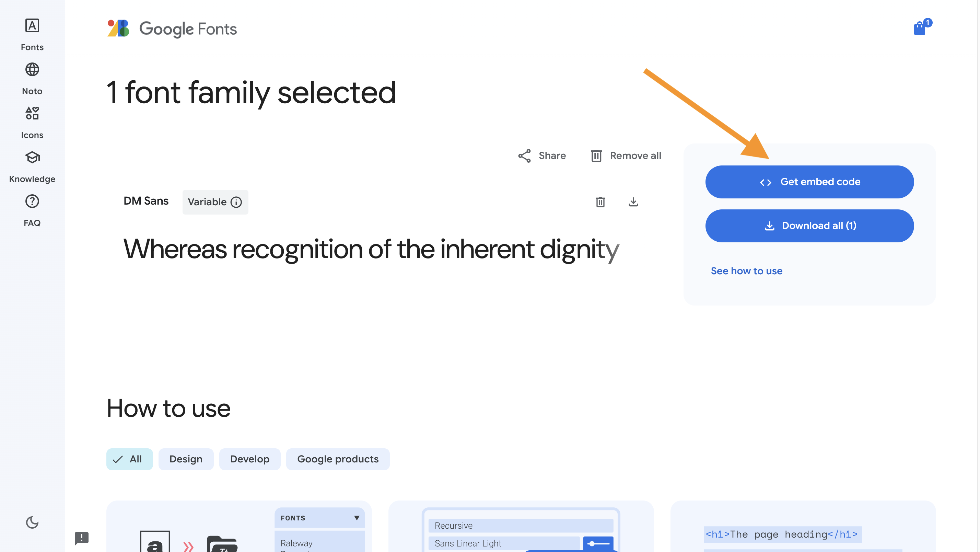Enable the Design filter chip
This screenshot has height=552, width=980.
pos(186,459)
